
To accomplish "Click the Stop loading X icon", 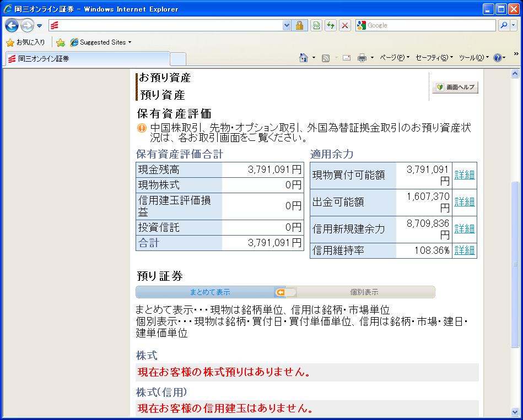I will point(345,25).
